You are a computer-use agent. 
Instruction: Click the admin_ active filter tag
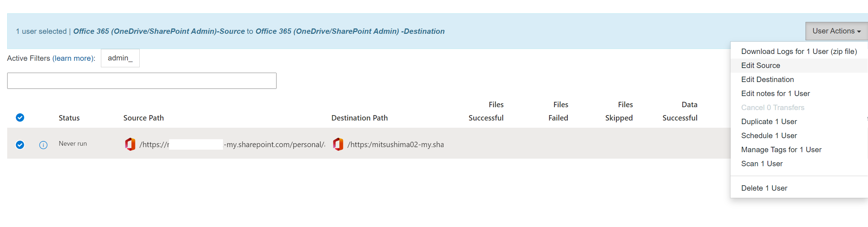click(x=120, y=58)
